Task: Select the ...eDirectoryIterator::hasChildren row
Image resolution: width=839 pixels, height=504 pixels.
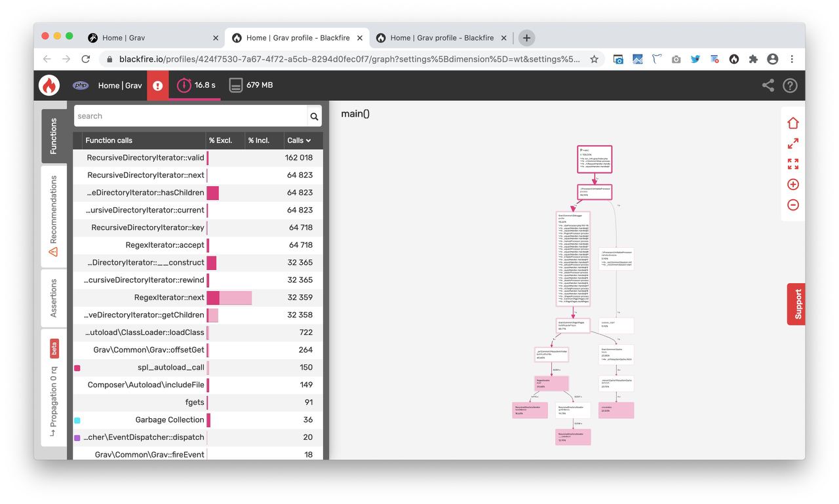Action: click(x=198, y=193)
